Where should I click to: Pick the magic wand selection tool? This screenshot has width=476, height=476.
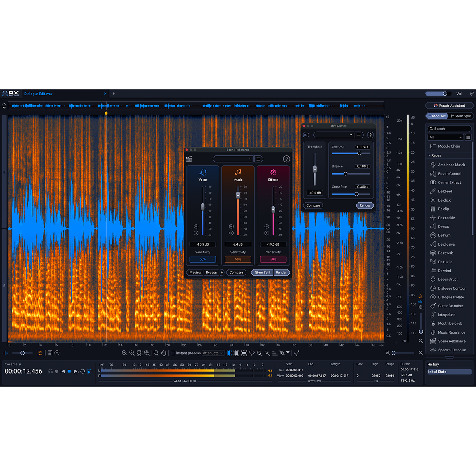click(267, 353)
